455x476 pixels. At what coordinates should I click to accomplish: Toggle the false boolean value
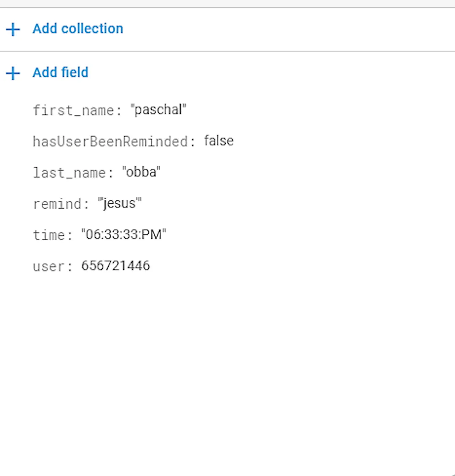tap(219, 141)
